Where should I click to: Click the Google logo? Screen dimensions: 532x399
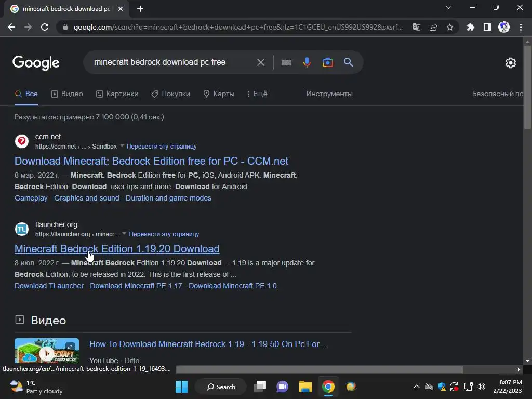(x=36, y=63)
